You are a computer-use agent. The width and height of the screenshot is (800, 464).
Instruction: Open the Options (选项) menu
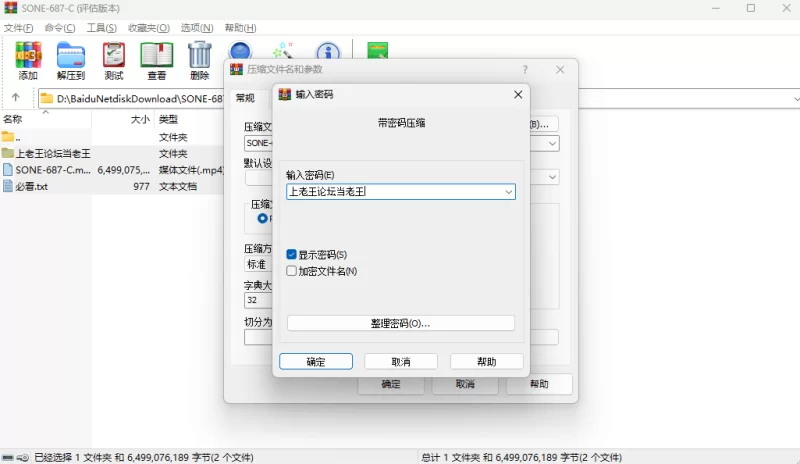point(196,28)
